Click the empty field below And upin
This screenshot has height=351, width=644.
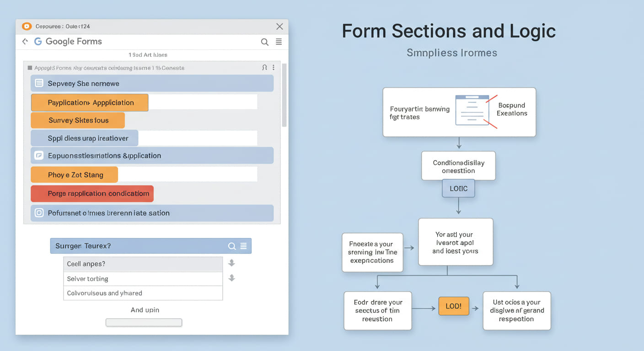click(x=144, y=323)
